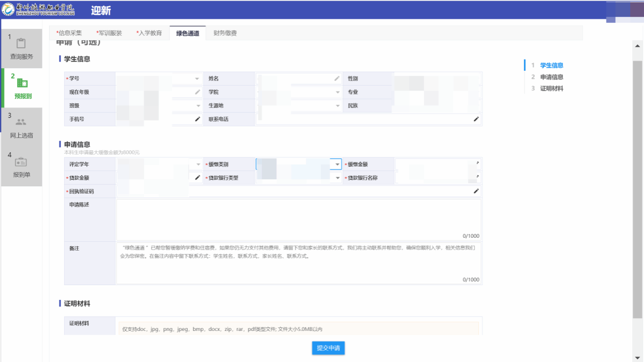Expand the 缓缴类别 dropdown
The image size is (644, 362).
[337, 164]
